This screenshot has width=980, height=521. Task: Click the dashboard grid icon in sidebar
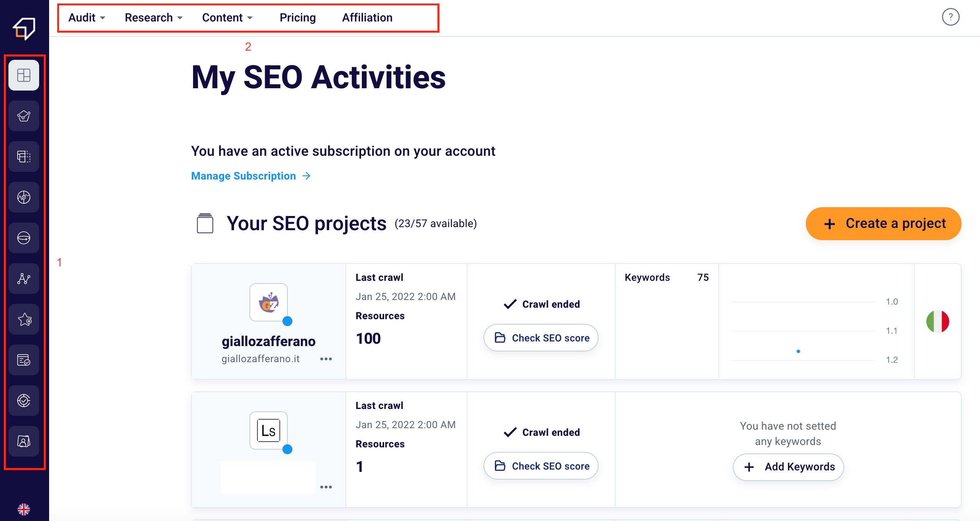(24, 75)
